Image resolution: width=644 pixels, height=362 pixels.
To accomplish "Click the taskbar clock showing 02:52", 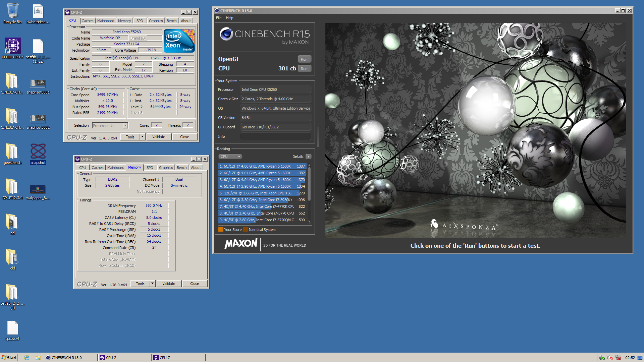I will [630, 358].
